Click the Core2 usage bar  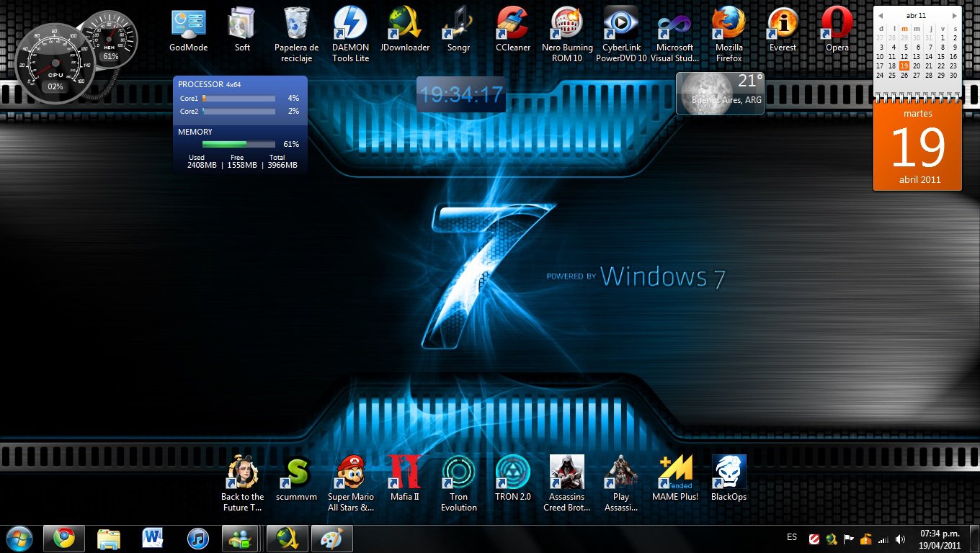239,112
